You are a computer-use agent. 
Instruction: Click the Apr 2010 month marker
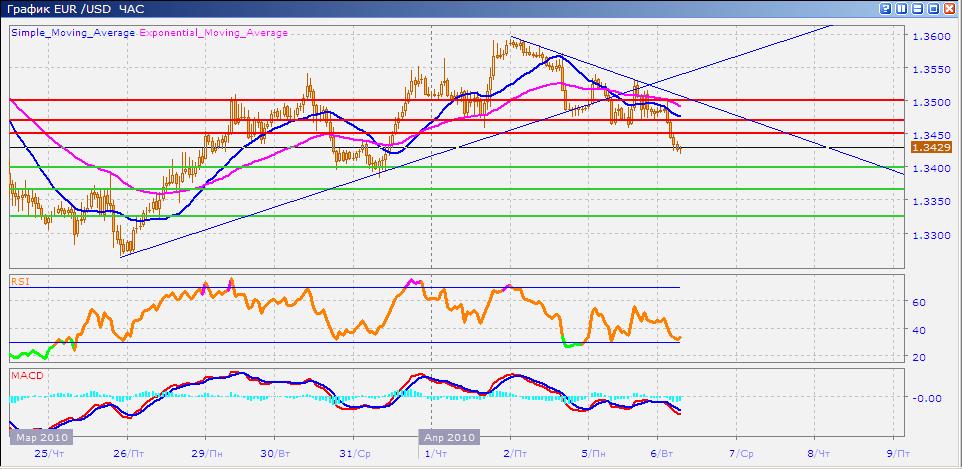pos(449,438)
